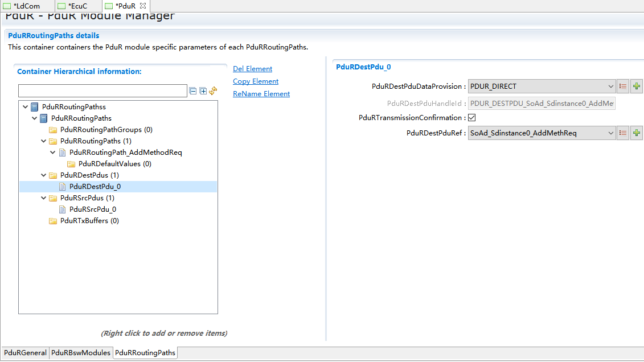The image size is (644, 362).
Task: Switch to the PduRGeneral tab
Action: [x=25, y=353]
